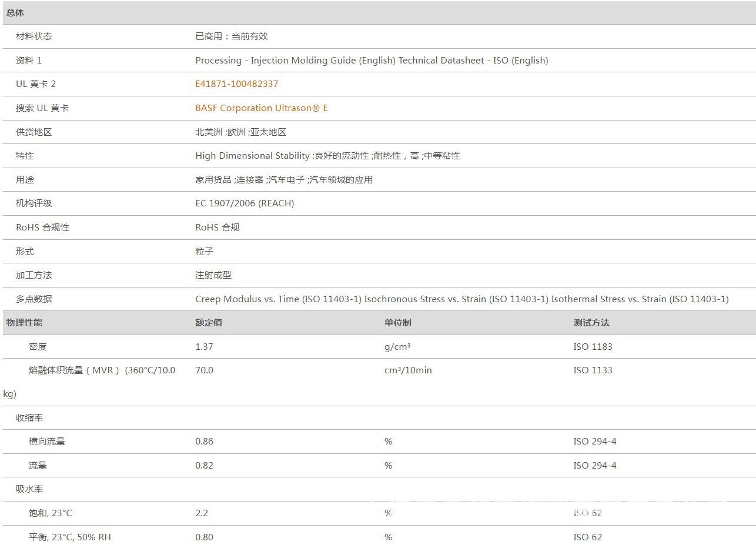756x545 pixels.
Task: Click the Creep Modulus vs. Time data text
Action: tap(278, 299)
